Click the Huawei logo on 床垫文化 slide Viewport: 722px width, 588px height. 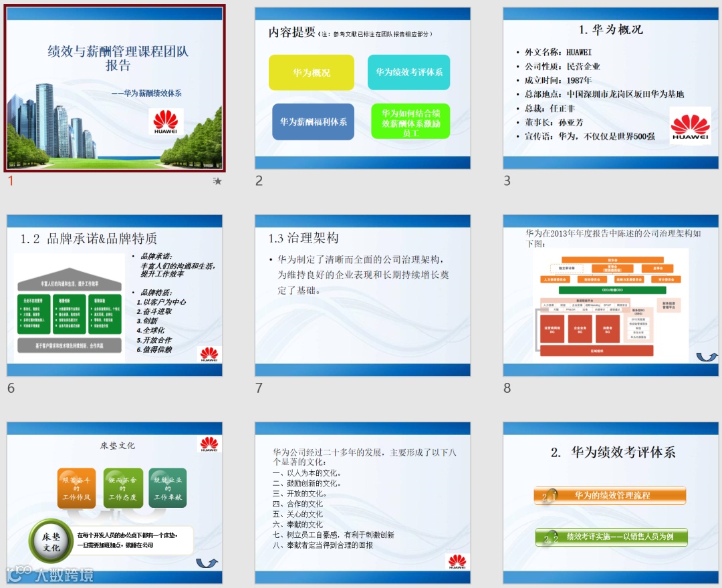point(209,444)
